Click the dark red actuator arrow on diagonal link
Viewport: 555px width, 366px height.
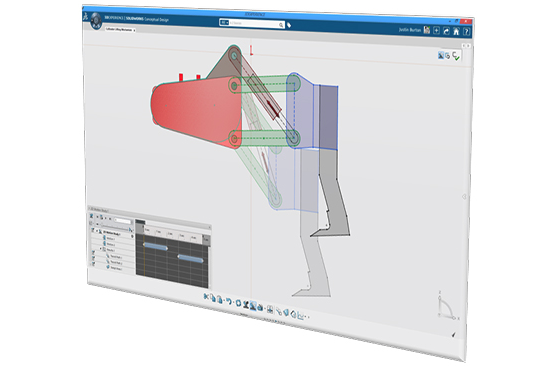coord(273,109)
